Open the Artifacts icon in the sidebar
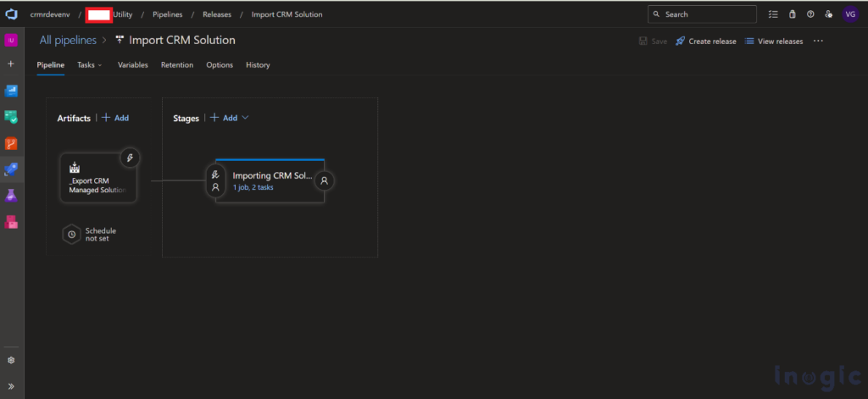 pos(11,222)
